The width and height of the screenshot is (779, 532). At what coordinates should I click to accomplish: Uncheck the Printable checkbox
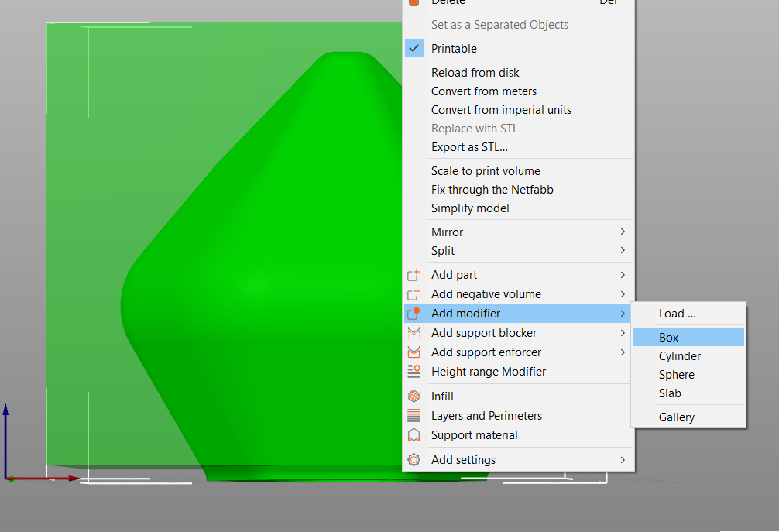point(414,48)
